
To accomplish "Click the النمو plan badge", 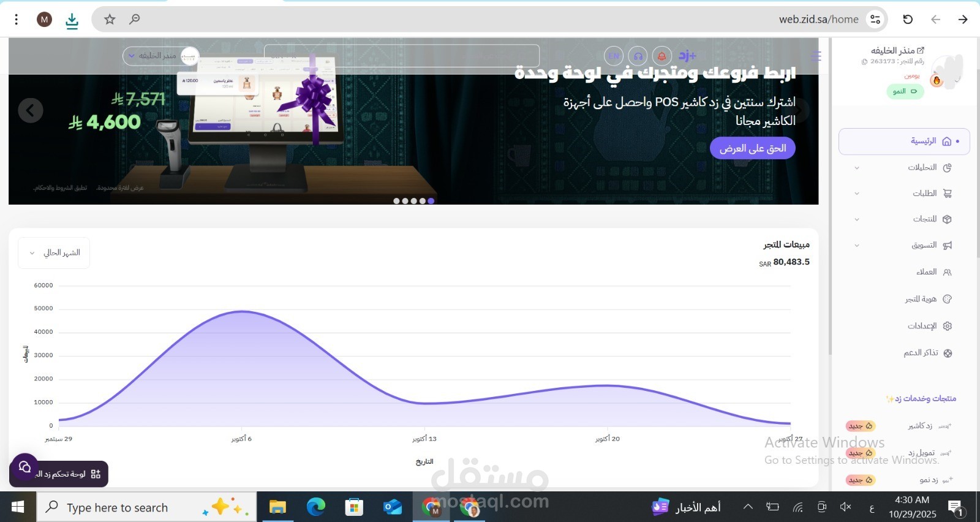I will 905,91.
